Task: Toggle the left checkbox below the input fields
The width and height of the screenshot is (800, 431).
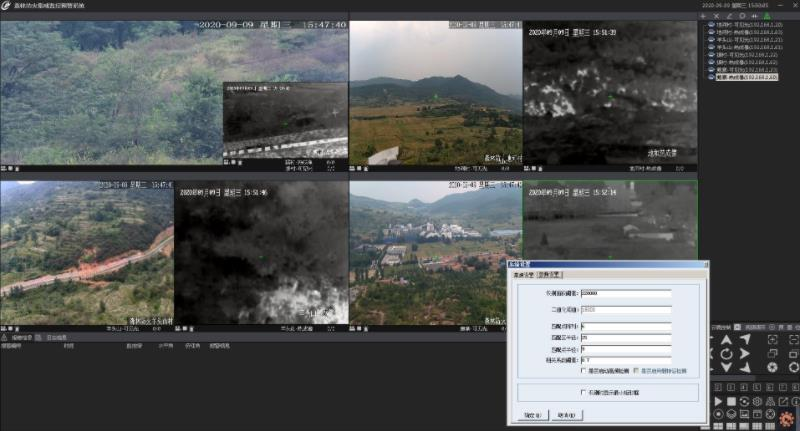Action: [585, 370]
